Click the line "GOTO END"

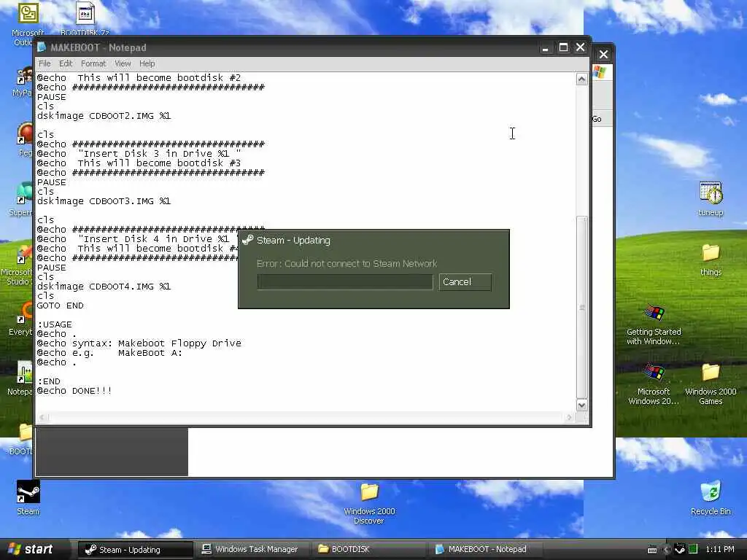tap(60, 306)
